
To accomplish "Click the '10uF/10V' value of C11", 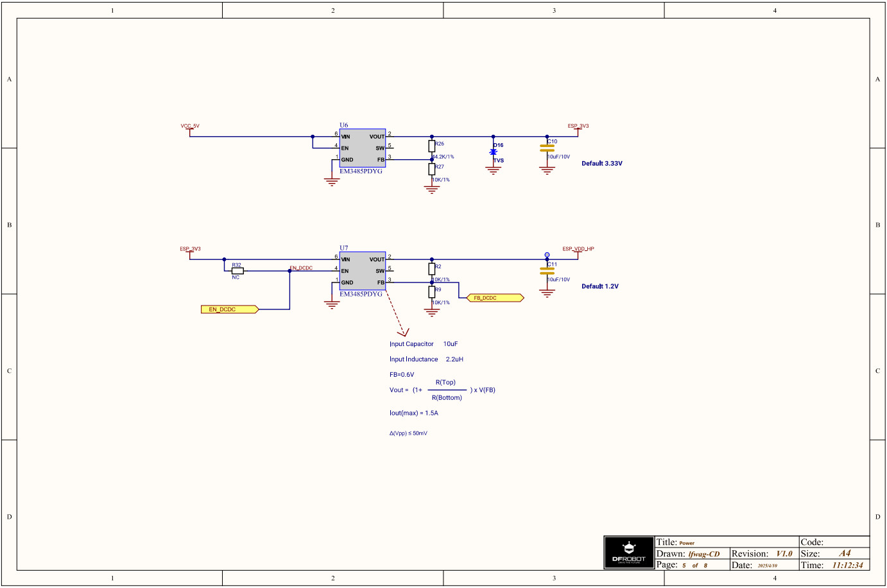I will 558,279.
